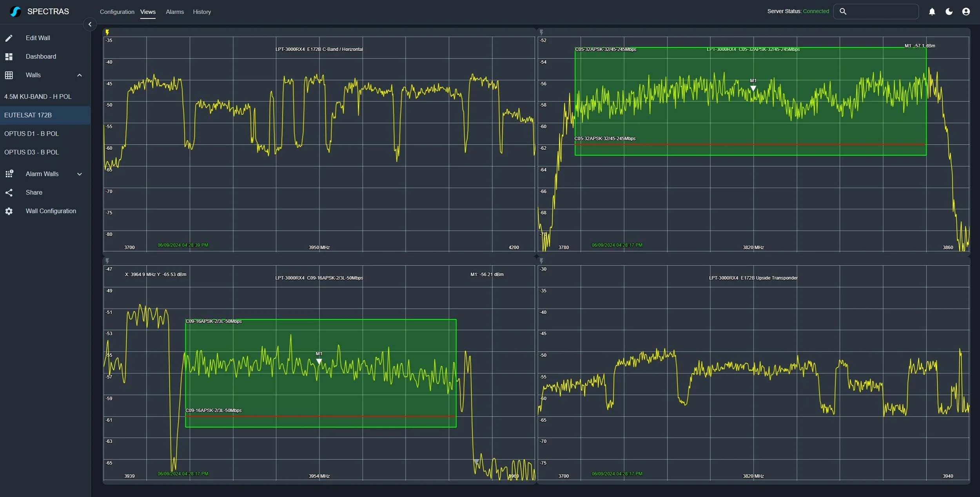Open Edit Wall pencil icon
Screen dimensions: 980x497
[9, 38]
